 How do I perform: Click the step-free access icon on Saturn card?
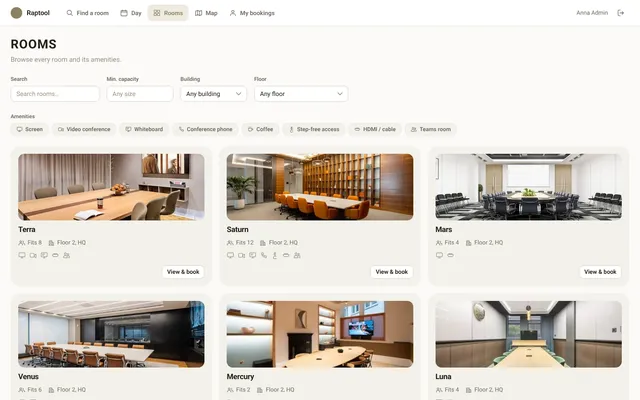pyautogui.click(x=275, y=256)
